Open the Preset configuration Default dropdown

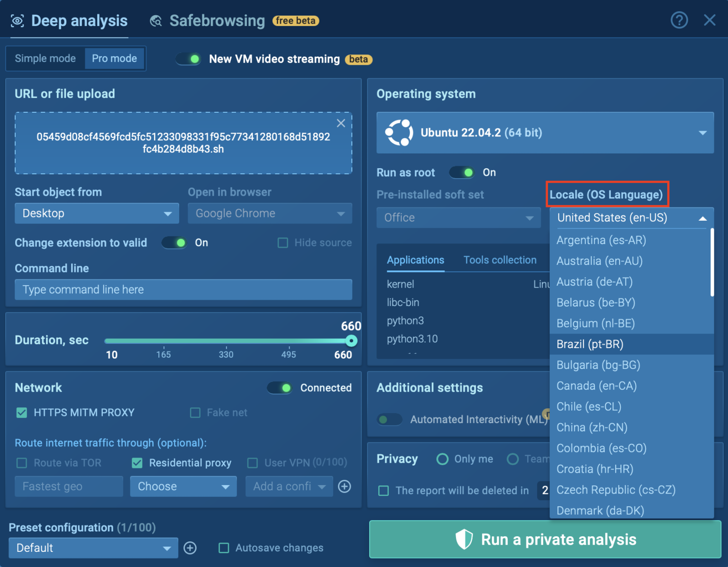[x=93, y=548]
